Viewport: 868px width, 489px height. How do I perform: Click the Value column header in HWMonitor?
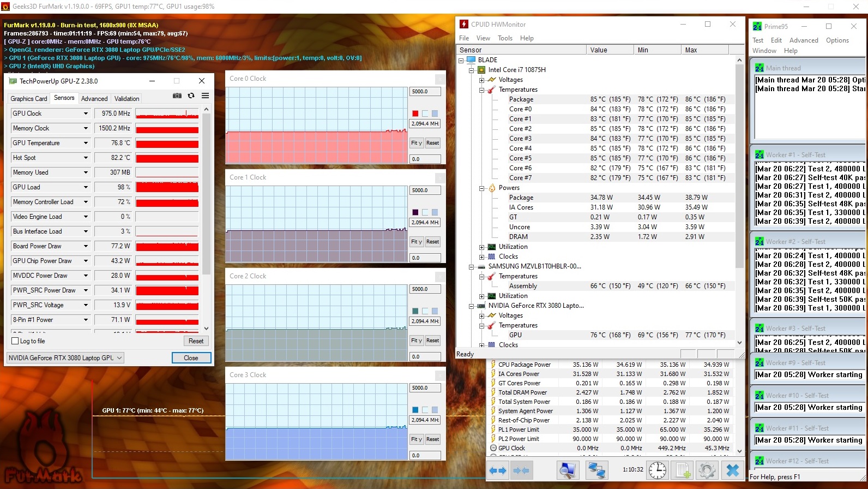click(x=610, y=50)
